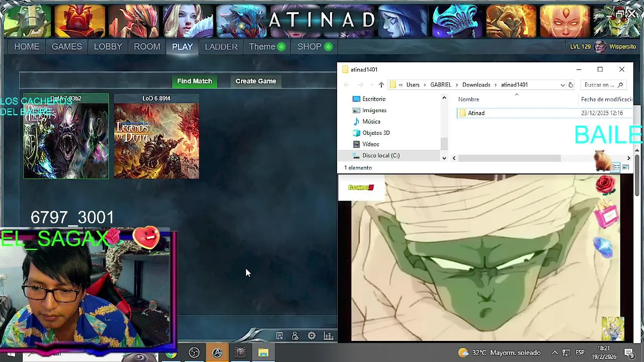
Task: Click the Create Game button
Action: [x=256, y=81]
